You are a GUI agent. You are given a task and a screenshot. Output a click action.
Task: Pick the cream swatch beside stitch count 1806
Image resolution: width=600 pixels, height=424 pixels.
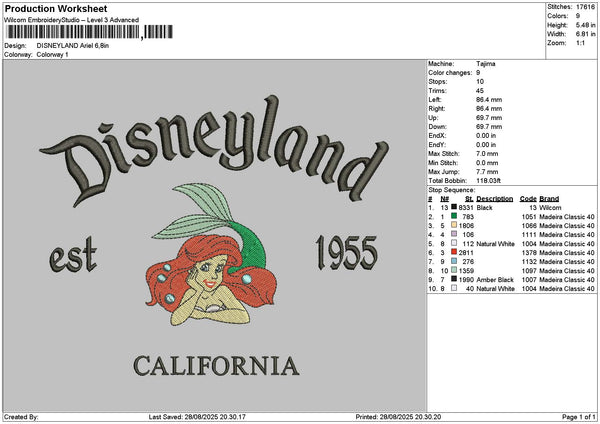[454, 225]
